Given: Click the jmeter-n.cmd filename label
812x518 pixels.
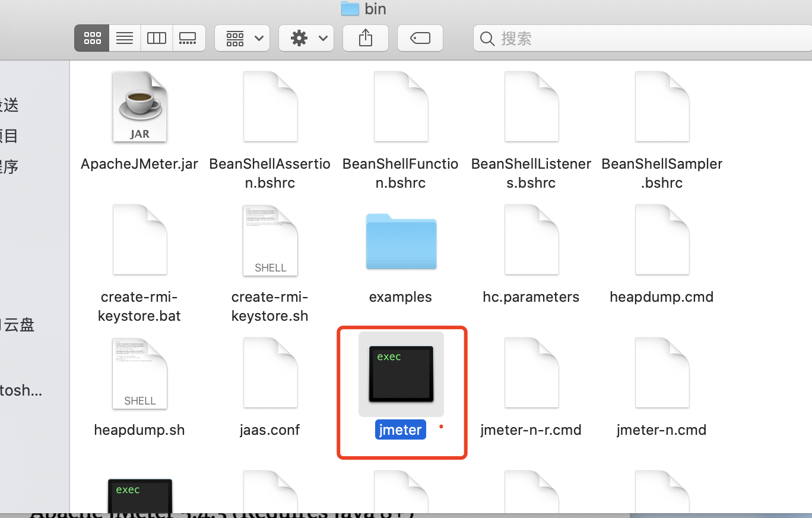Looking at the screenshot, I should [x=662, y=430].
